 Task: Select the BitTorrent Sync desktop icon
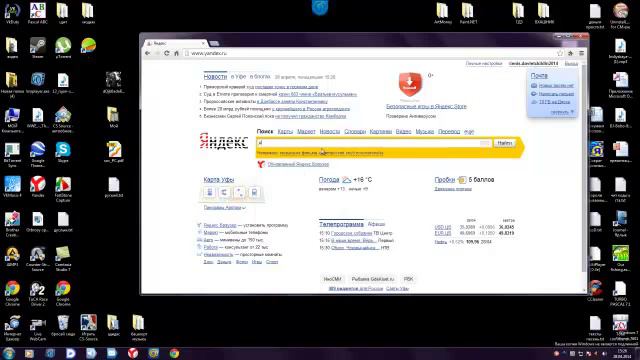click(x=12, y=154)
